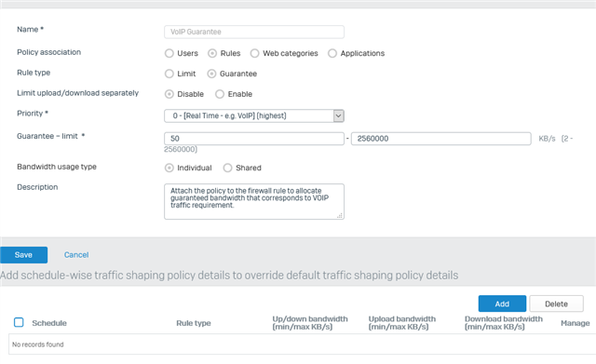This screenshot has width=596, height=364.
Task: Click the guarantee value field showing 50
Action: (254, 139)
